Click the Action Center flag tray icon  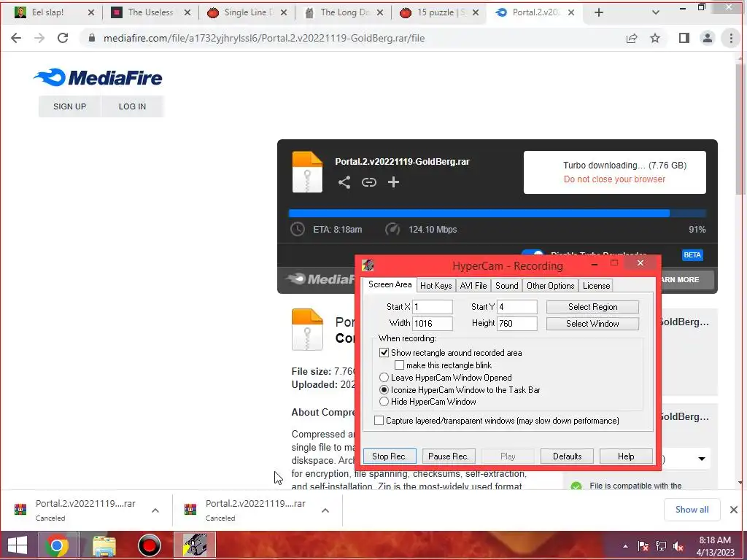tap(643, 547)
